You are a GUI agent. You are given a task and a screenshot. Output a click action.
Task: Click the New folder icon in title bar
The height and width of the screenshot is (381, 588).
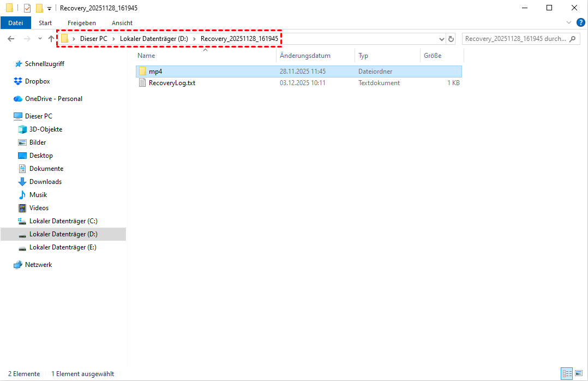tap(39, 8)
